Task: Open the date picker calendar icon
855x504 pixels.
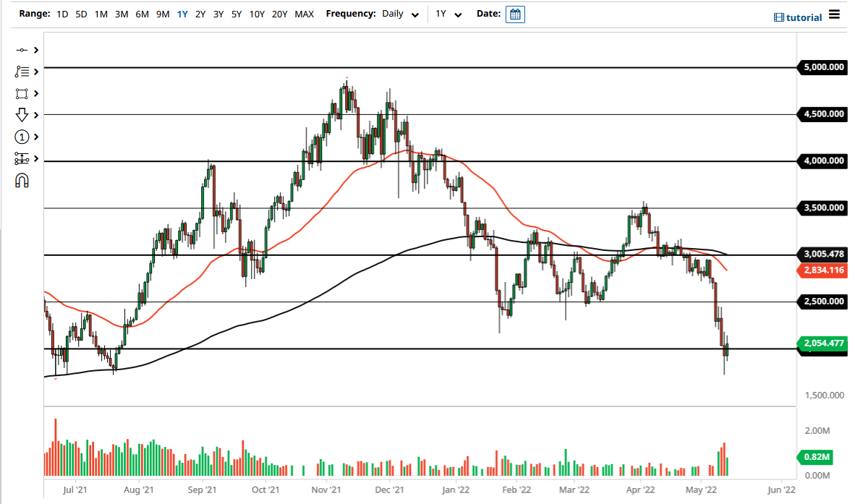Action: tap(515, 14)
